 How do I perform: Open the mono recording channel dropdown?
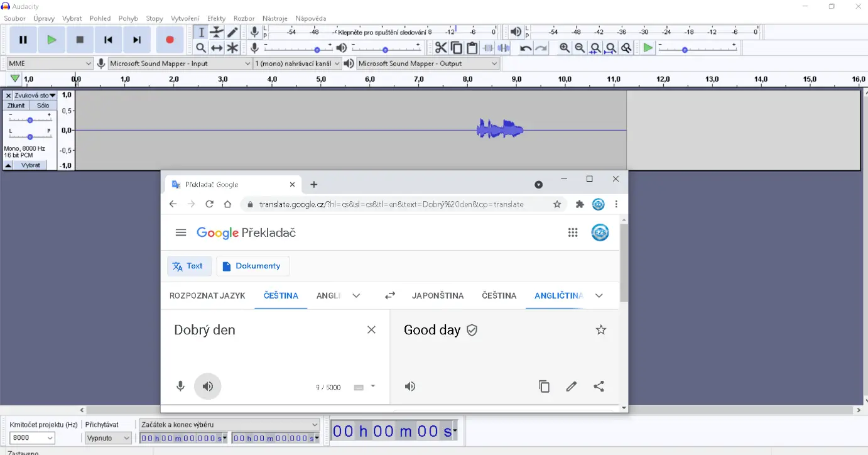click(x=298, y=63)
